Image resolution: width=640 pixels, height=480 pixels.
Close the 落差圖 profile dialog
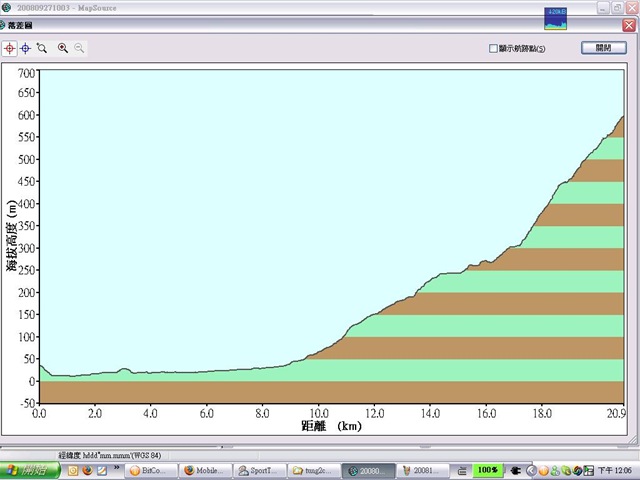(629, 25)
